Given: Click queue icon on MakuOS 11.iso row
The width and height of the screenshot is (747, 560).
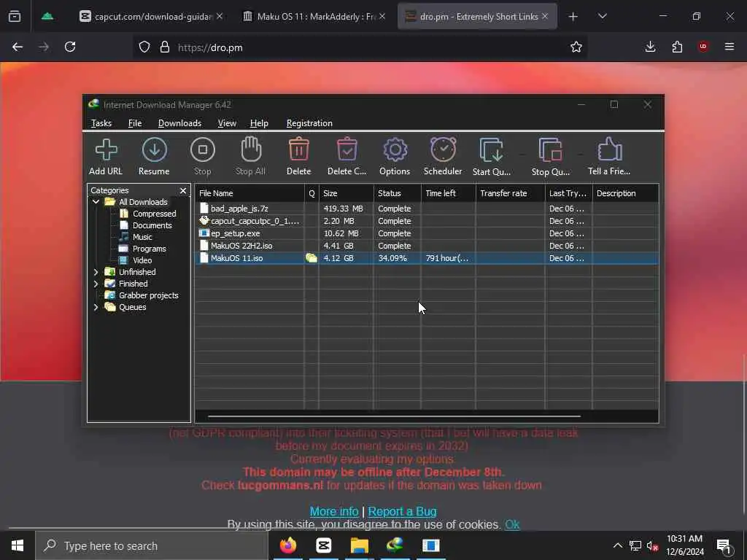Looking at the screenshot, I should point(311,258).
